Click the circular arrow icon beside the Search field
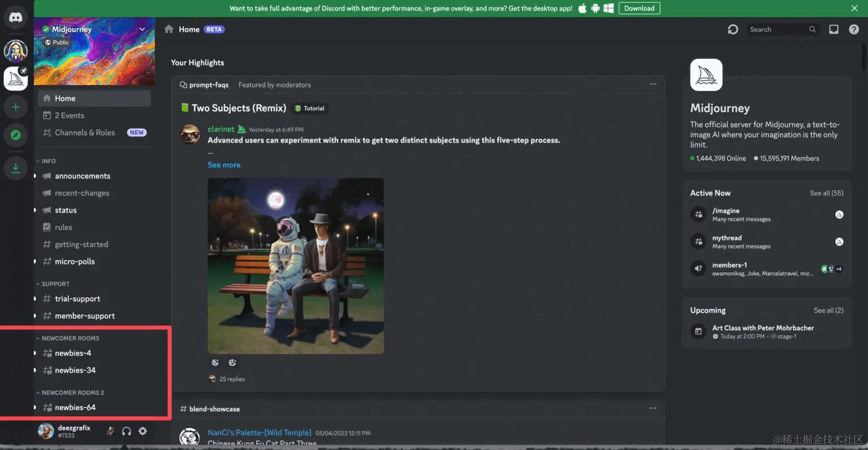868x450 pixels. tap(733, 29)
